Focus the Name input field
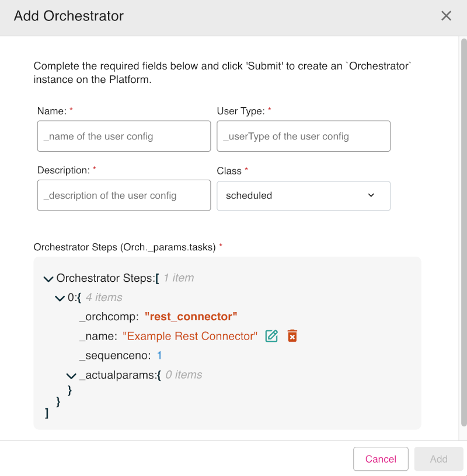467x476 pixels. point(124,136)
